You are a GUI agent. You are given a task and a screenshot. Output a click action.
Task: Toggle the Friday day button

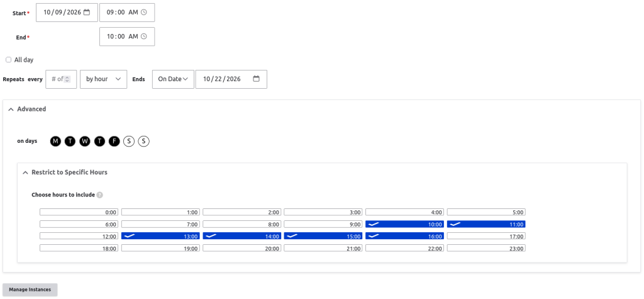[114, 142]
